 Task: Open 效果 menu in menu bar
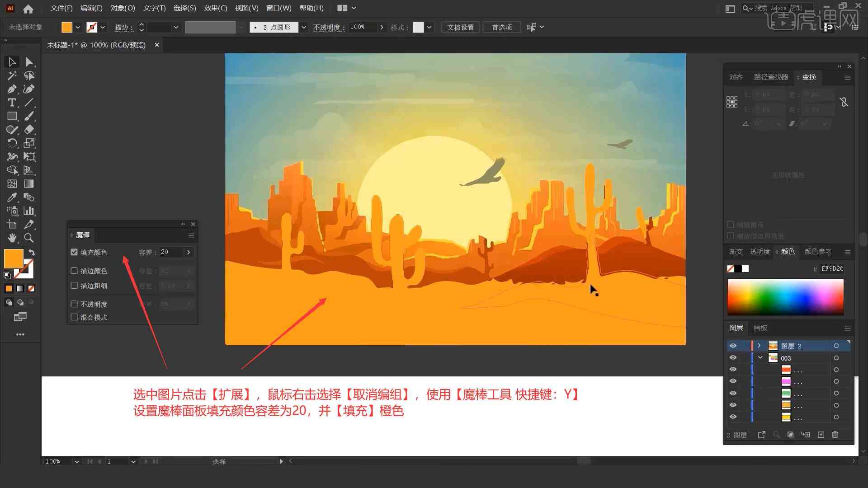[x=215, y=8]
